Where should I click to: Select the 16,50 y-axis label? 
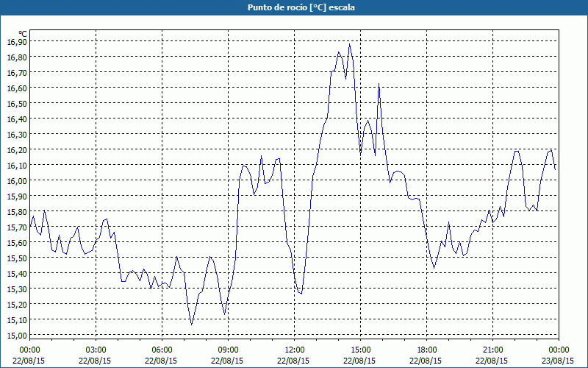(17, 103)
